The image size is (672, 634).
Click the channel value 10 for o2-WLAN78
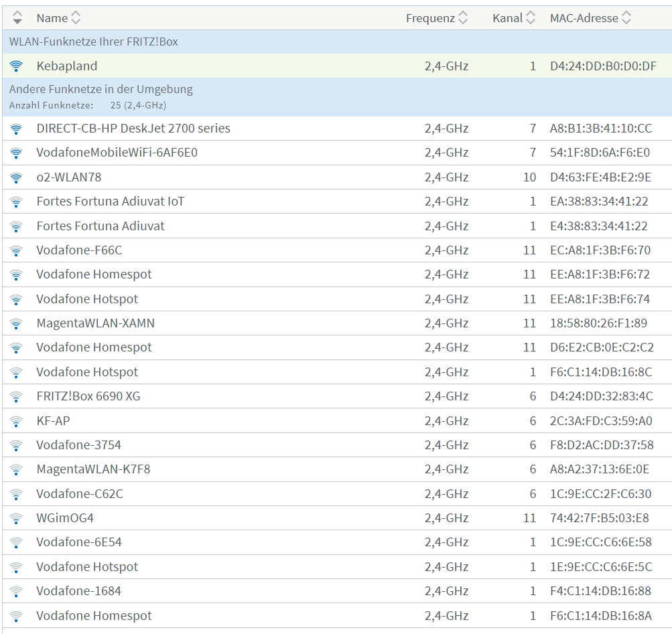(530, 177)
